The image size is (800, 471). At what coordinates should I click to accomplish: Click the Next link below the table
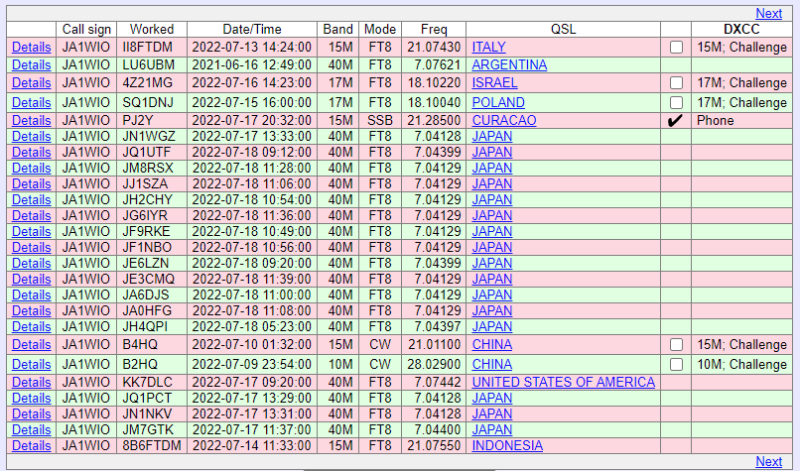coord(769,461)
